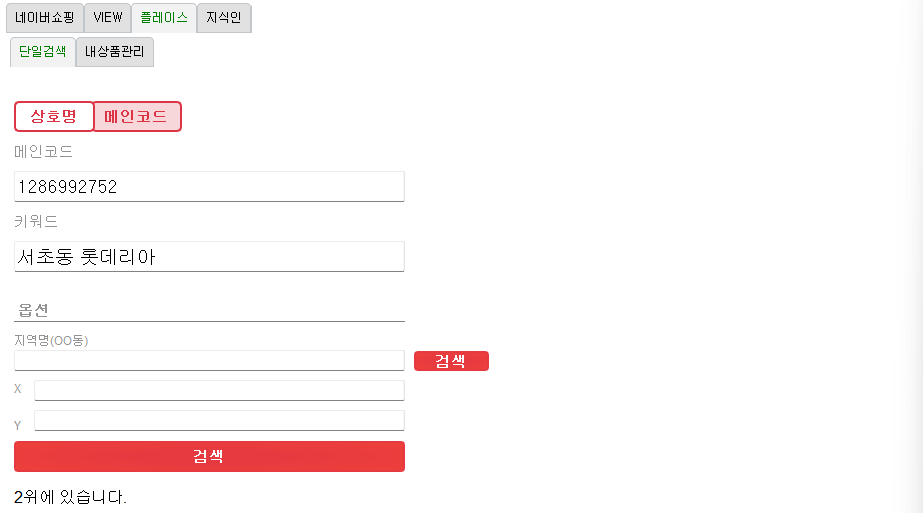
Task: Focus the Y coordinate input field
Action: click(x=219, y=420)
